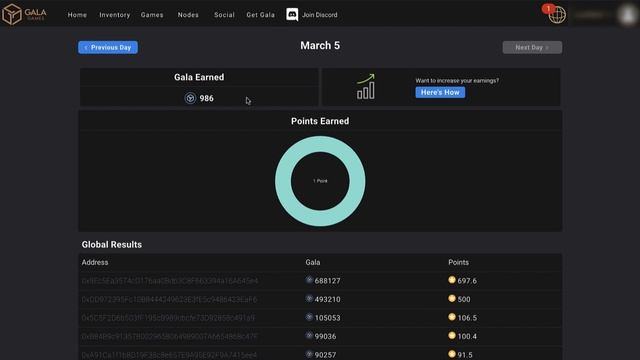Click the Global Results heading
The width and height of the screenshot is (640, 360).
coord(111,244)
